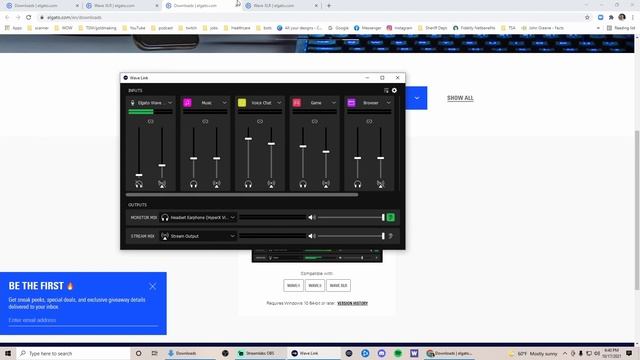The image size is (640, 360).
Task: Toggle fader link on Music channel
Action: coord(205,122)
